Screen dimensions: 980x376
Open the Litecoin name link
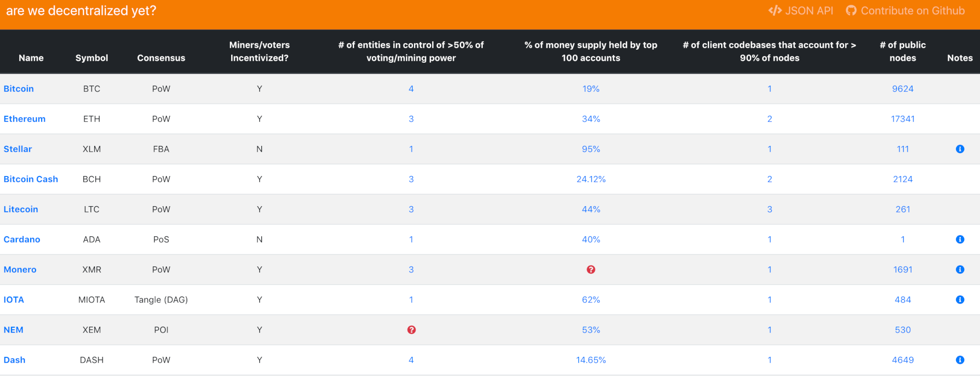(21, 209)
